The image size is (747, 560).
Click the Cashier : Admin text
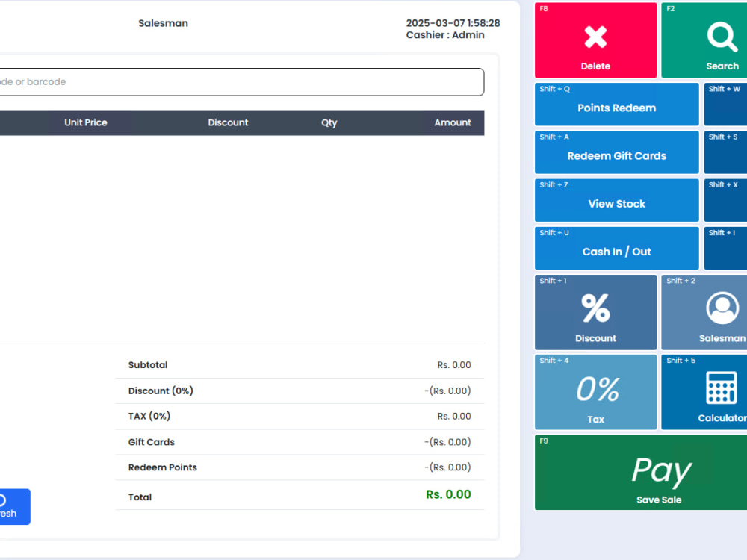(x=445, y=35)
